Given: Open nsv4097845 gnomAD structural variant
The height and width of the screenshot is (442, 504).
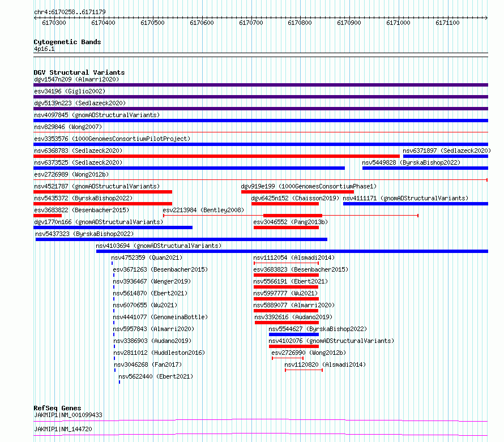Looking at the screenshot, I should coord(97,115).
